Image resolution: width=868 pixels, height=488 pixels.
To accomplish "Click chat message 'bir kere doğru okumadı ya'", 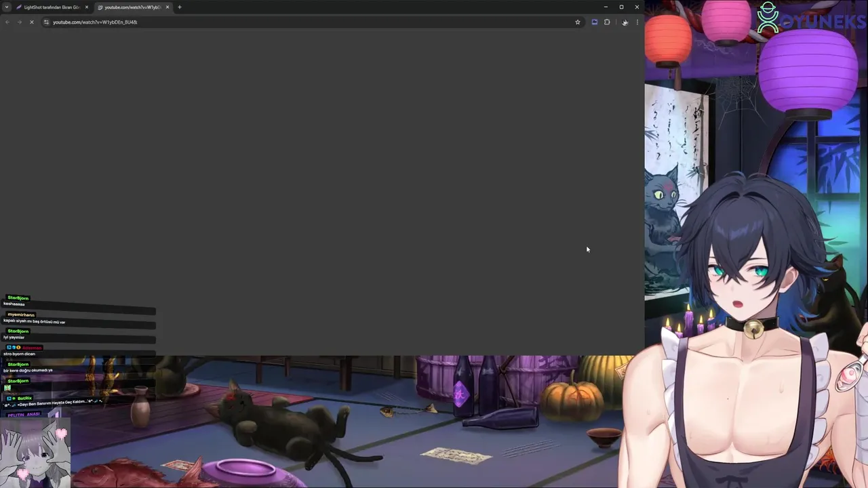I will [x=28, y=371].
